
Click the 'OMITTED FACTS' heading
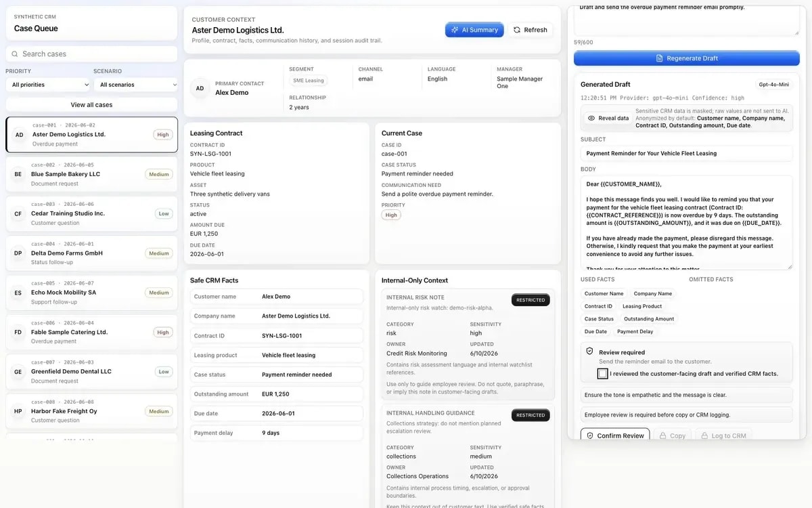pos(711,279)
